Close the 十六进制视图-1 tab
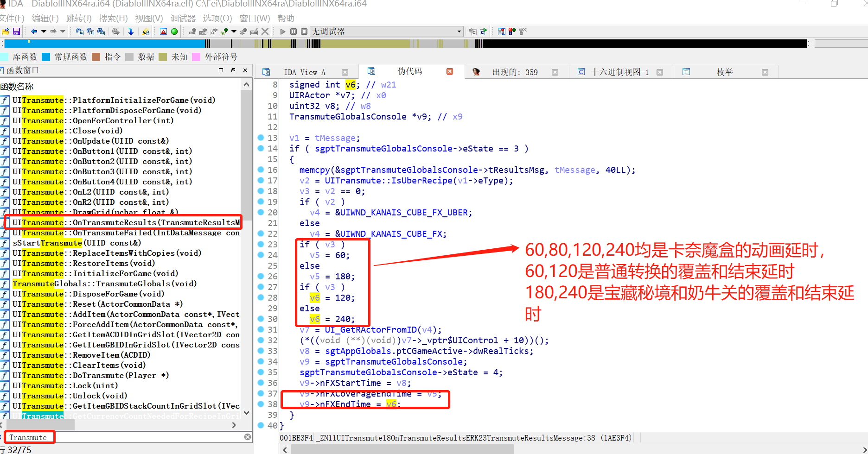Image resolution: width=868 pixels, height=454 pixels. pyautogui.click(x=660, y=72)
